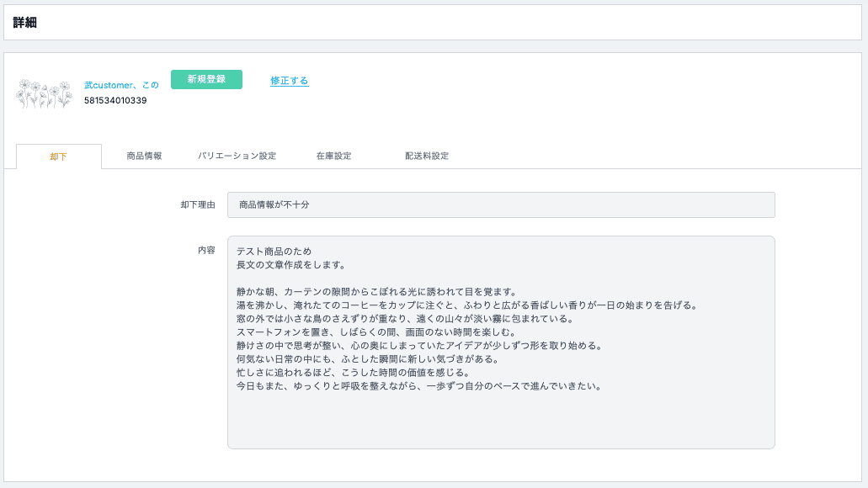Show the 配送料設定 tab
Screen dimensions: 868x488
(427, 156)
